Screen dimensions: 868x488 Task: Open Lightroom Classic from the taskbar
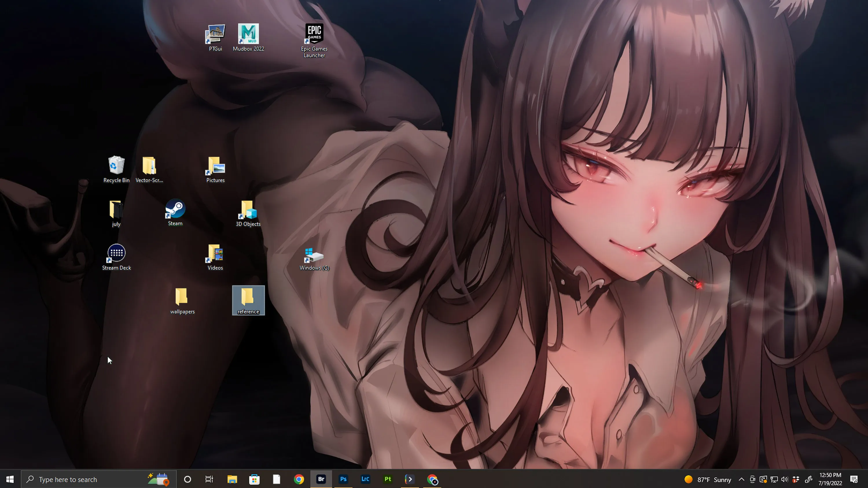[365, 479]
